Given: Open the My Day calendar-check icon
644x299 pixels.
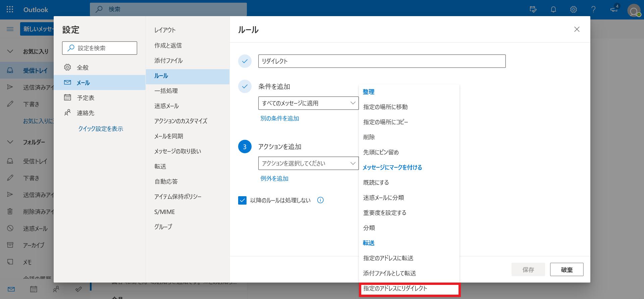Looking at the screenshot, I should [x=533, y=9].
